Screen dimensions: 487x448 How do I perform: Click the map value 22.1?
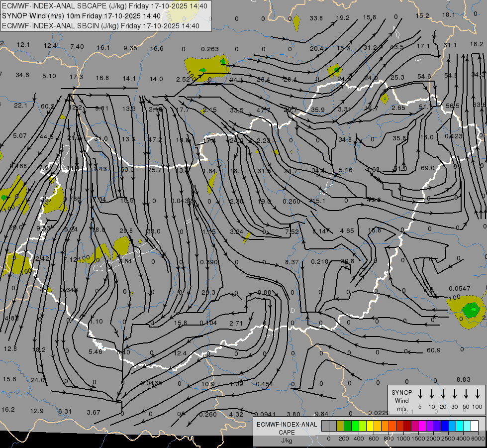[x=20, y=106]
